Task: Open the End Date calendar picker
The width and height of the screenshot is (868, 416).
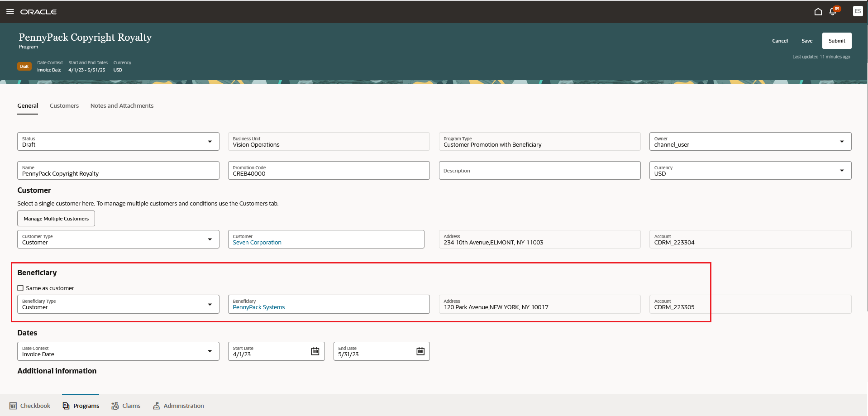Action: click(x=420, y=351)
